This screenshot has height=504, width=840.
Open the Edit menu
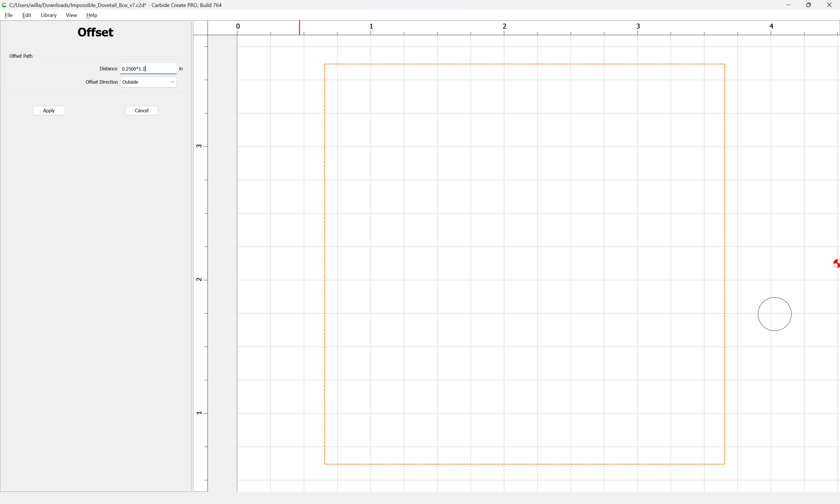point(27,15)
